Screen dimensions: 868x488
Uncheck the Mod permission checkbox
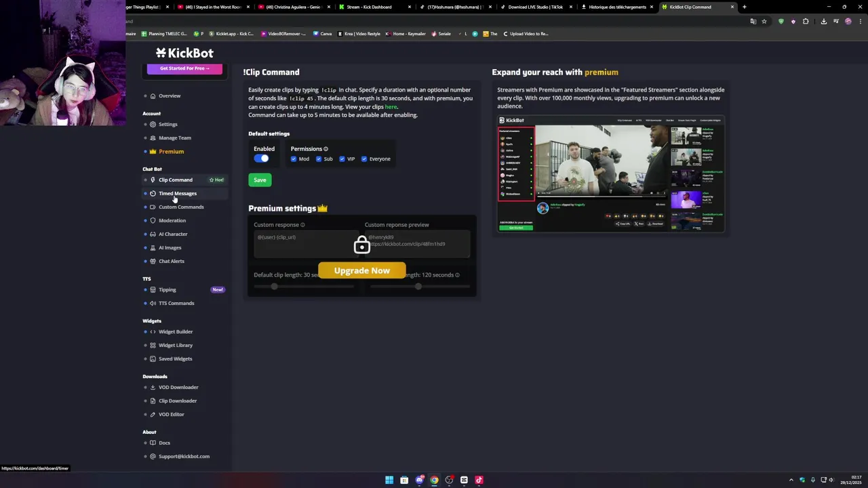pos(294,159)
